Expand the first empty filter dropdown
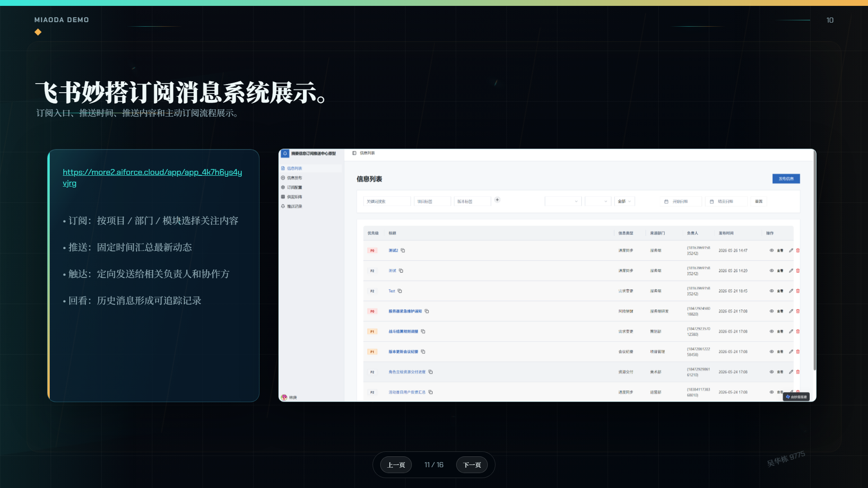 563,202
